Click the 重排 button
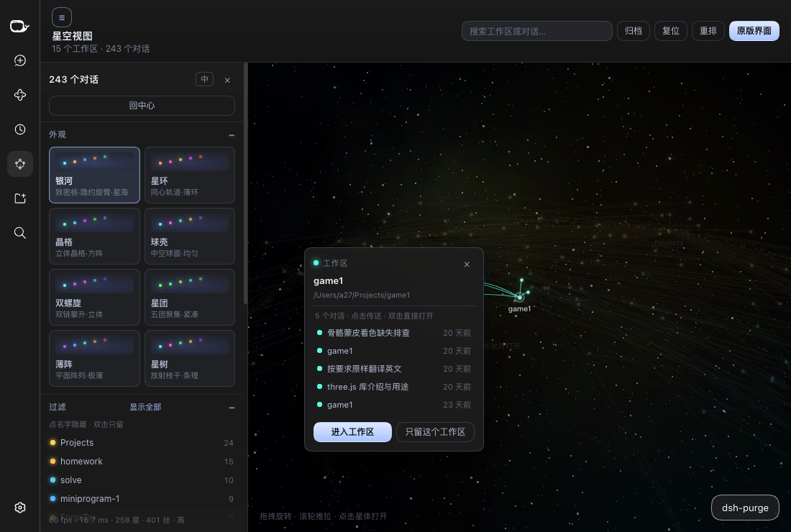Screen dimensions: 791x532 click(708, 31)
